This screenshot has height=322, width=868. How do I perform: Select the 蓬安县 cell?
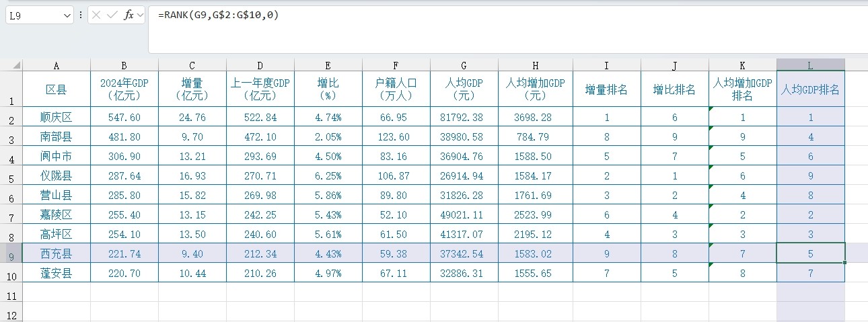pyautogui.click(x=57, y=273)
